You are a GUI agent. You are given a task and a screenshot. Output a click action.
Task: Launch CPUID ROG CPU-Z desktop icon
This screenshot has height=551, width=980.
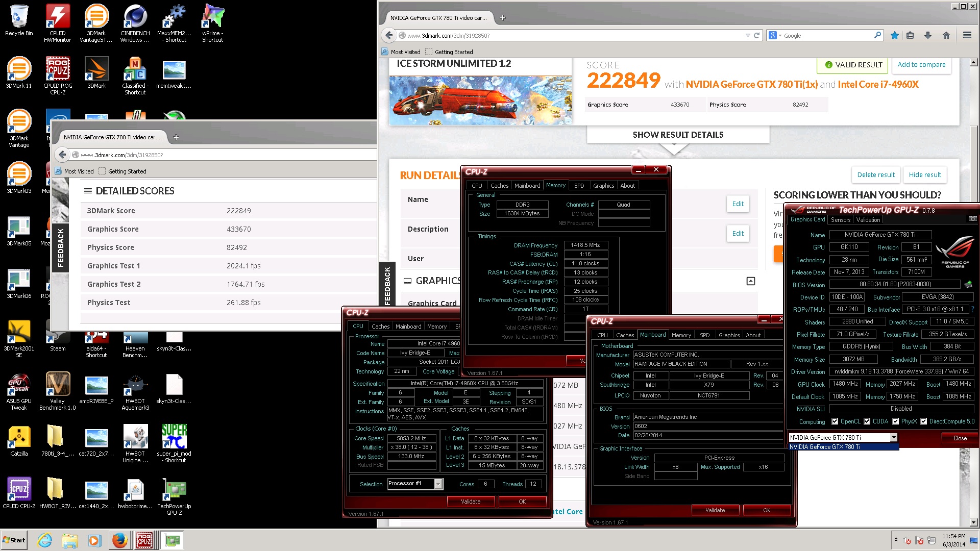[x=58, y=76]
